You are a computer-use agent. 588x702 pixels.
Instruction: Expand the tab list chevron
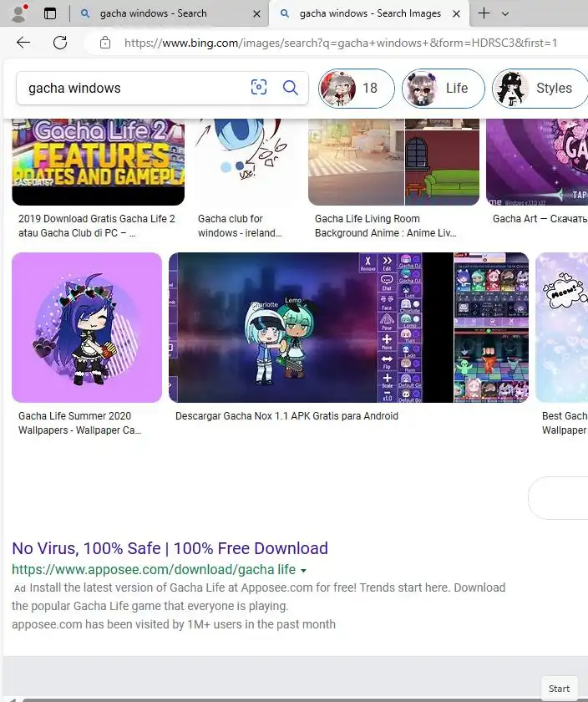click(x=505, y=14)
